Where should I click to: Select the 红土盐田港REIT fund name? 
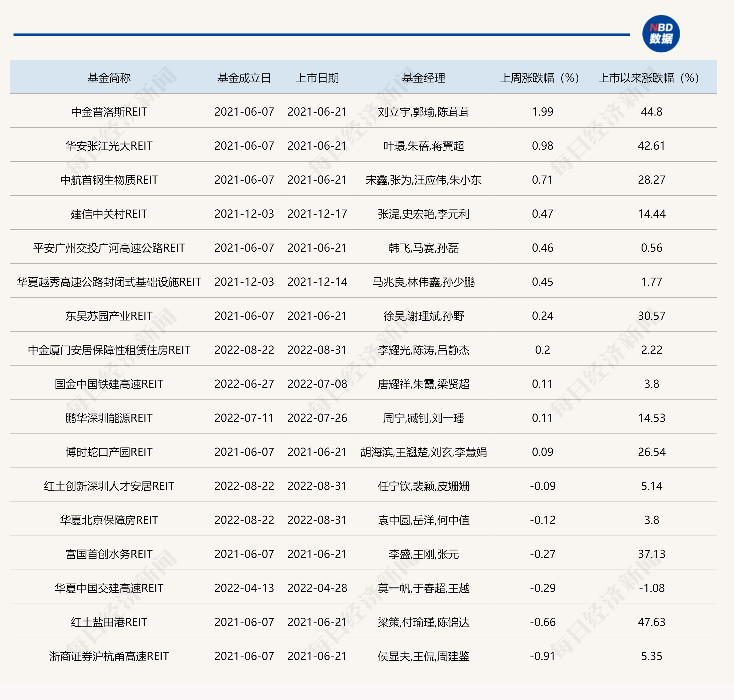(109, 622)
